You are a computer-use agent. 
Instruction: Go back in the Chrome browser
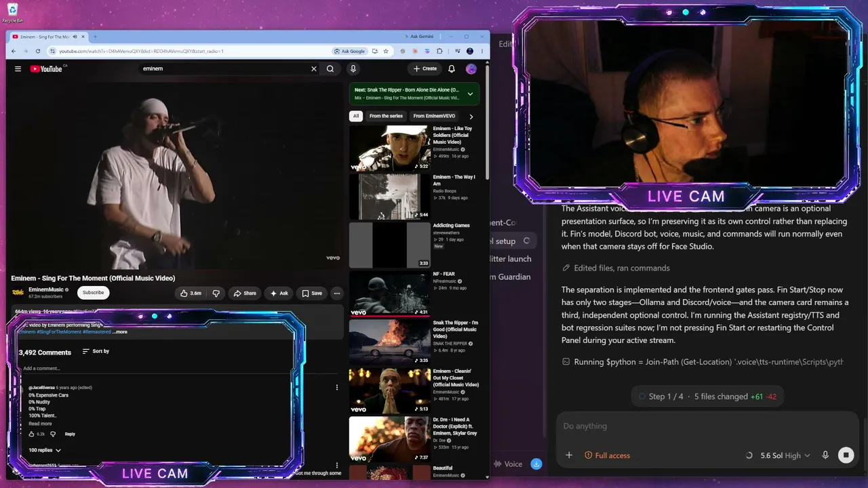pyautogui.click(x=14, y=51)
